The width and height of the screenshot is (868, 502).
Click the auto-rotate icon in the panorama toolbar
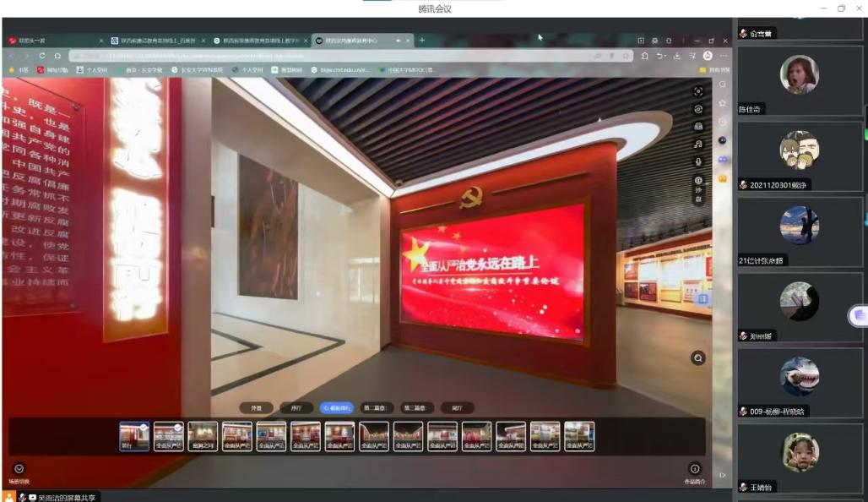click(698, 109)
